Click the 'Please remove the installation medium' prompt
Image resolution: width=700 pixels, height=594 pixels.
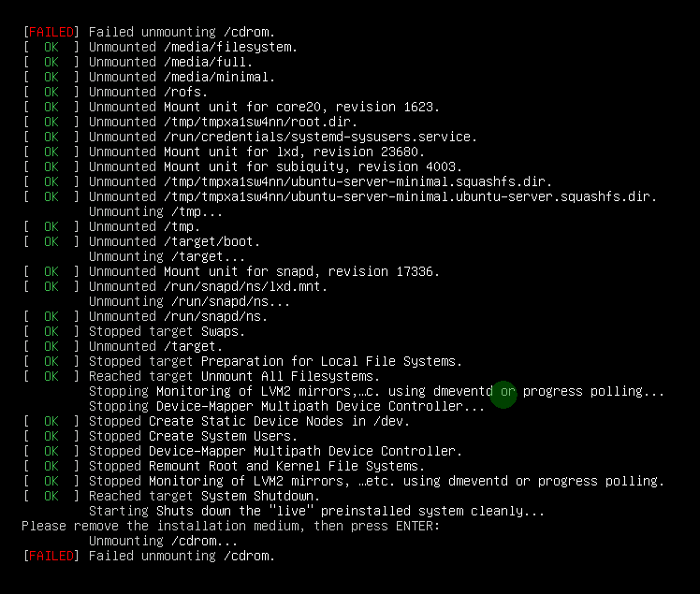(x=230, y=526)
